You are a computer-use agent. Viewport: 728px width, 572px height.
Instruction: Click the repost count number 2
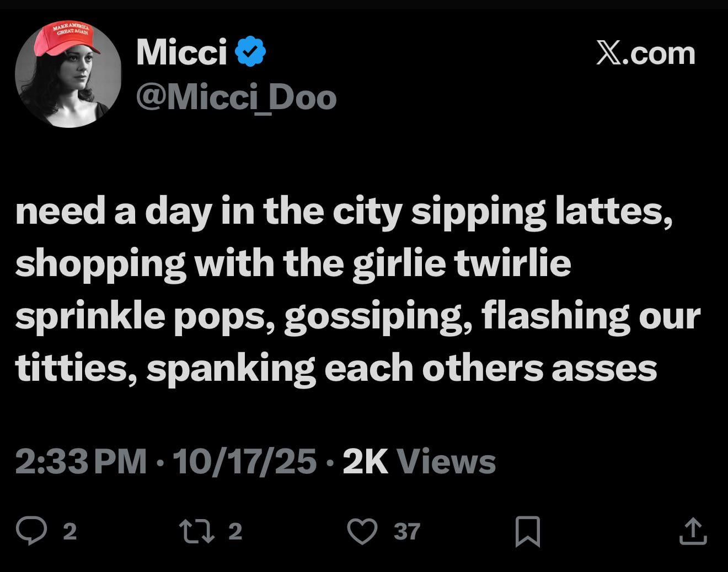pyautogui.click(x=235, y=531)
